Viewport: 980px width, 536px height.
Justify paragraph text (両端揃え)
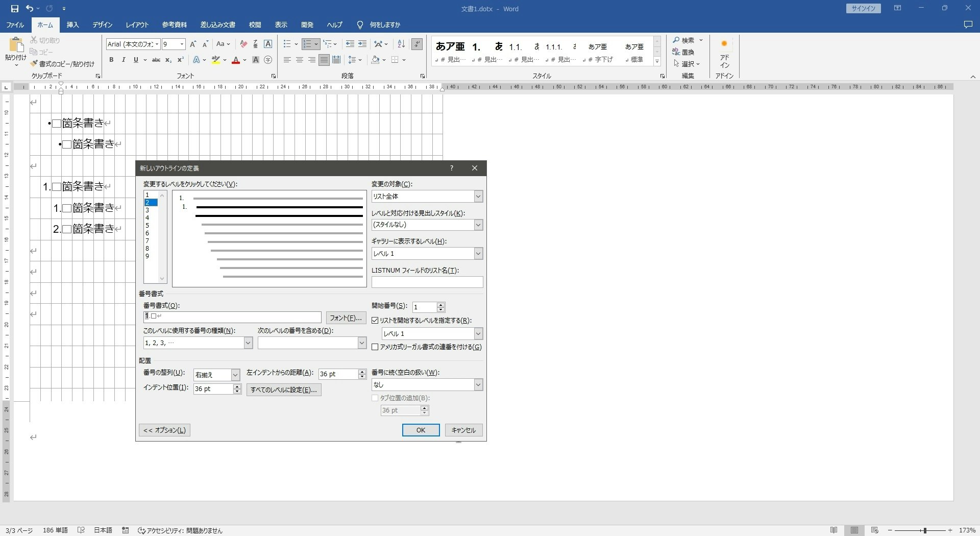[x=324, y=60]
